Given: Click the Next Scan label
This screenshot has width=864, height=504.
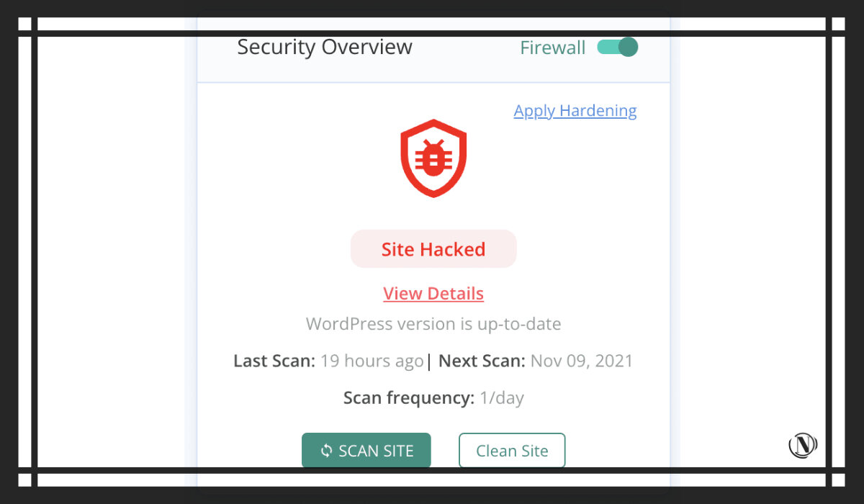Looking at the screenshot, I should pos(482,361).
